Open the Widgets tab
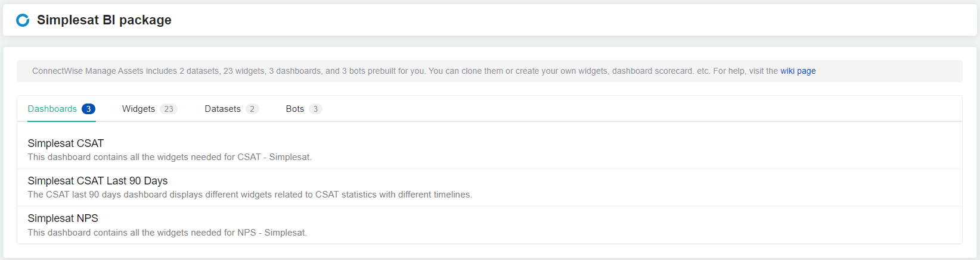The height and width of the screenshot is (260, 980). point(138,109)
